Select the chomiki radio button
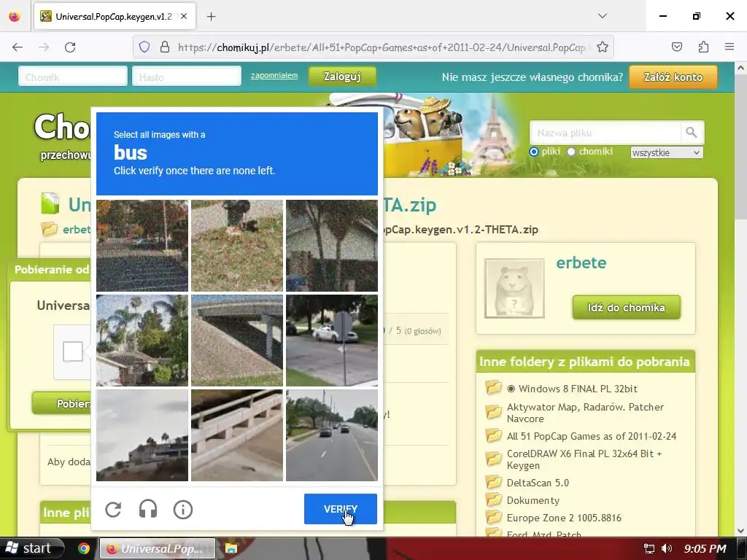747x560 pixels. tap(571, 152)
